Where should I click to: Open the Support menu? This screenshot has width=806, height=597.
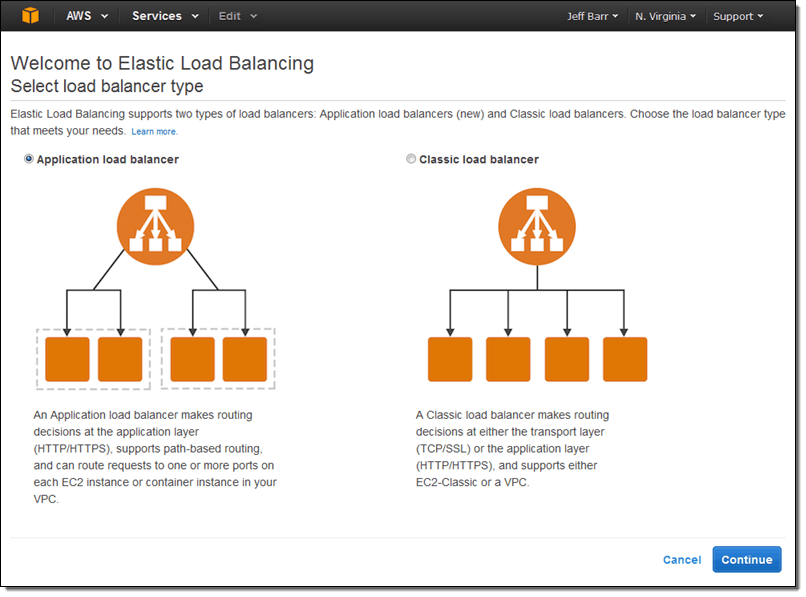coord(738,16)
